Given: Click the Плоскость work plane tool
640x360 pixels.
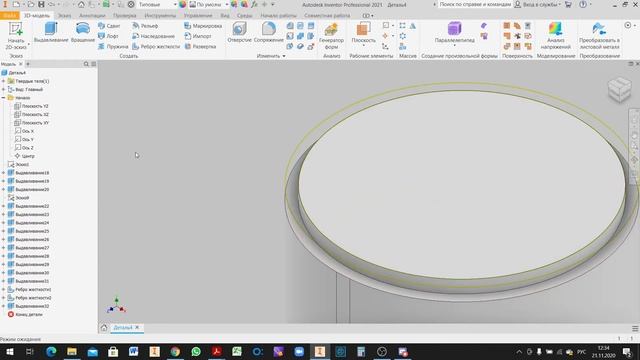Looking at the screenshot, I should [x=363, y=33].
